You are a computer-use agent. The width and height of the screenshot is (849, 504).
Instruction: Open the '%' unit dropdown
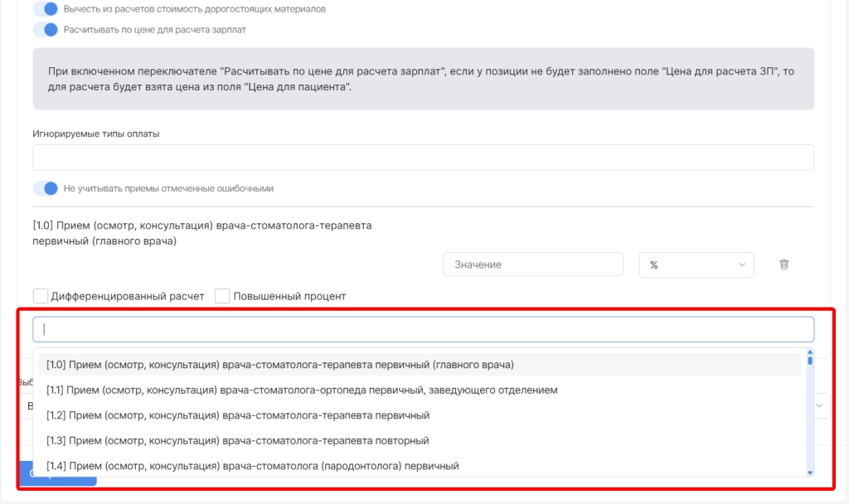696,264
